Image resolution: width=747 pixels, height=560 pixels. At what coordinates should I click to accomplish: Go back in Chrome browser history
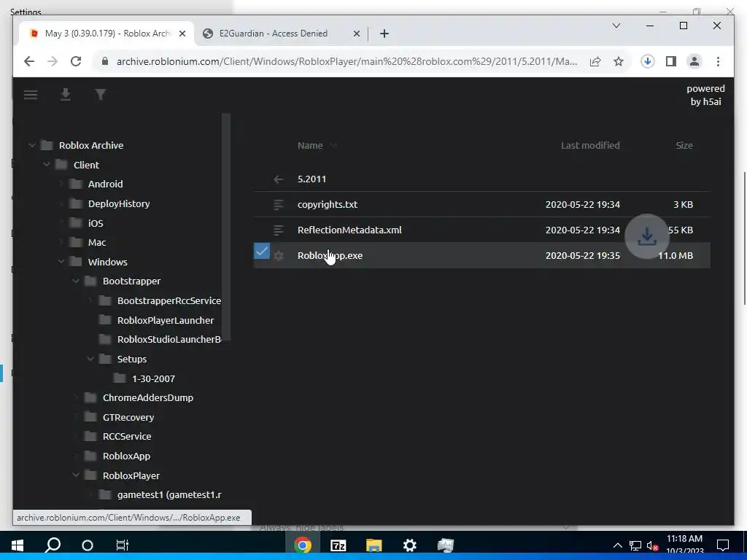[29, 61]
